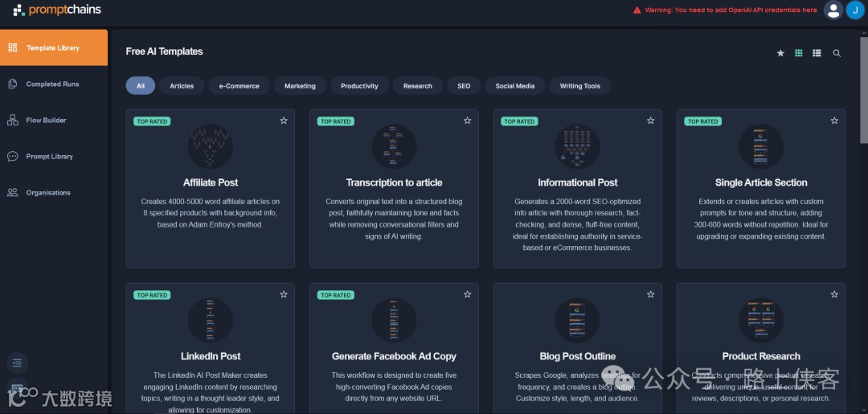This screenshot has width=868, height=414.
Task: Open the Affiliate Post flow thumbnail
Action: pos(211,146)
